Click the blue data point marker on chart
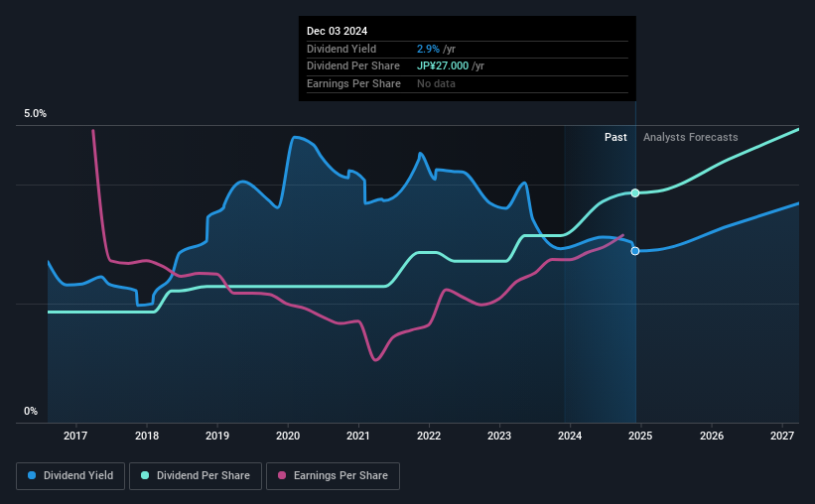 (x=635, y=251)
